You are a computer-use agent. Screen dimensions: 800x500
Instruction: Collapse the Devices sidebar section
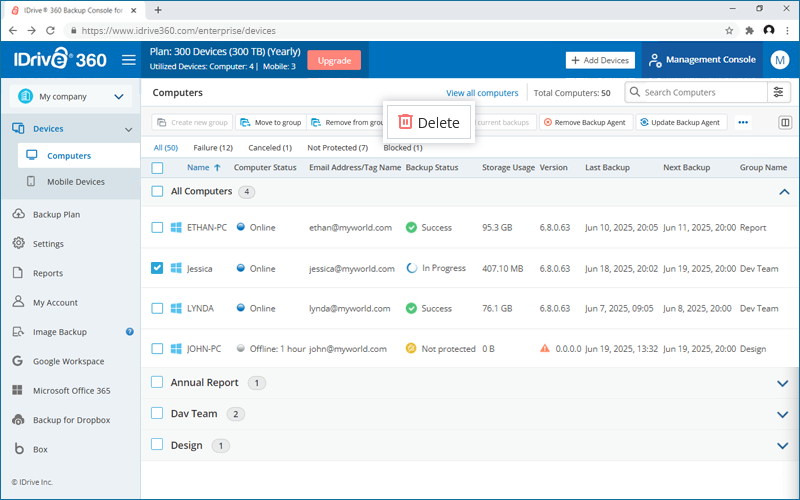[129, 129]
